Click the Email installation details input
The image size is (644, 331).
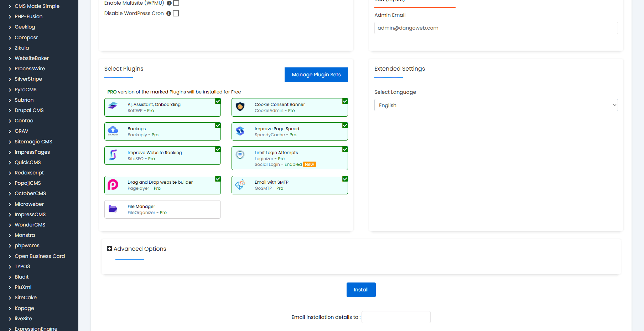(x=396, y=317)
